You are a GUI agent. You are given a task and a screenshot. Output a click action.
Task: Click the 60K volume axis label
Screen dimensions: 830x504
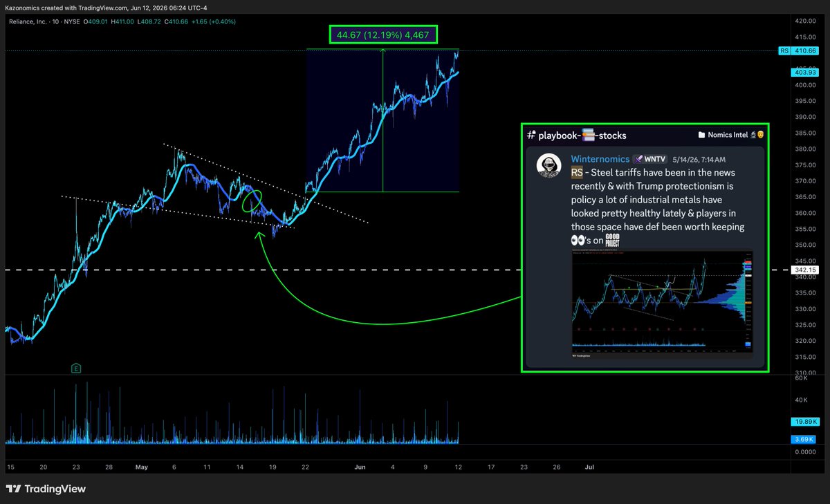800,378
